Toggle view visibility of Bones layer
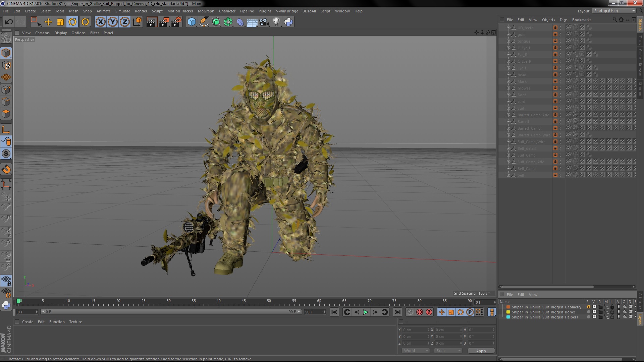644x362 pixels. [x=594, y=312]
